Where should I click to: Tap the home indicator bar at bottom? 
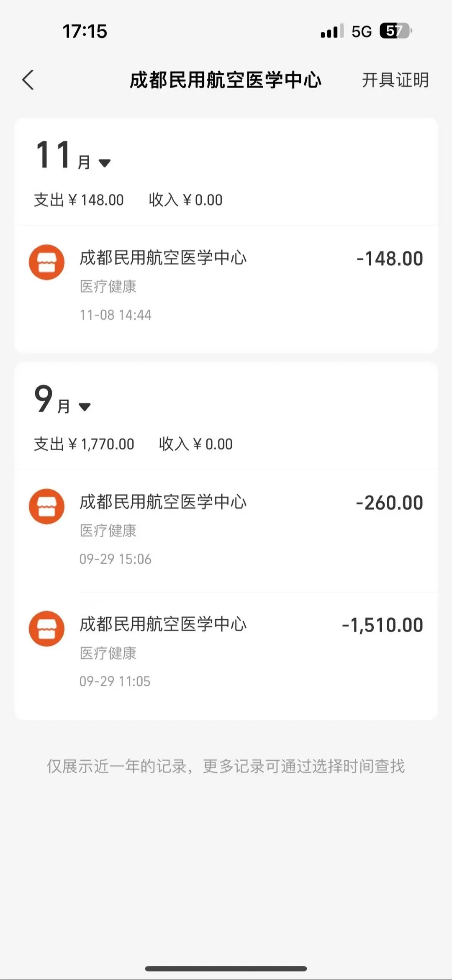[x=226, y=968]
